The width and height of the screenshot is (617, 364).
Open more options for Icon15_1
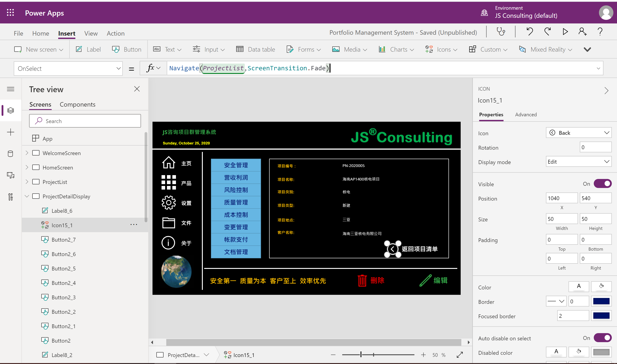pyautogui.click(x=134, y=225)
